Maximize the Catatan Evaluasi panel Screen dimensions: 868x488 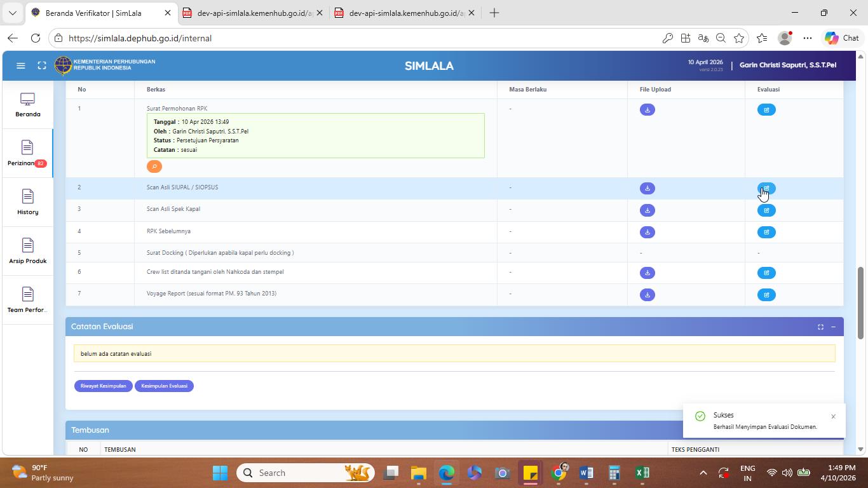tap(820, 327)
